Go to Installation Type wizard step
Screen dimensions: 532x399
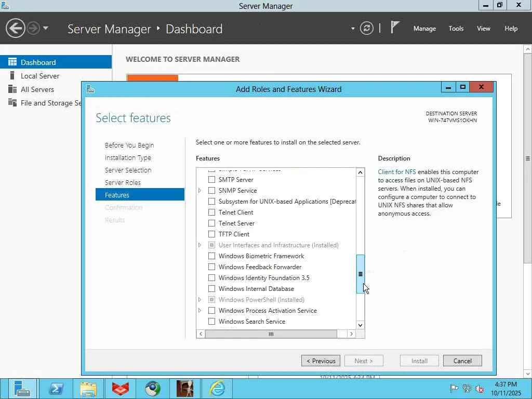128,158
